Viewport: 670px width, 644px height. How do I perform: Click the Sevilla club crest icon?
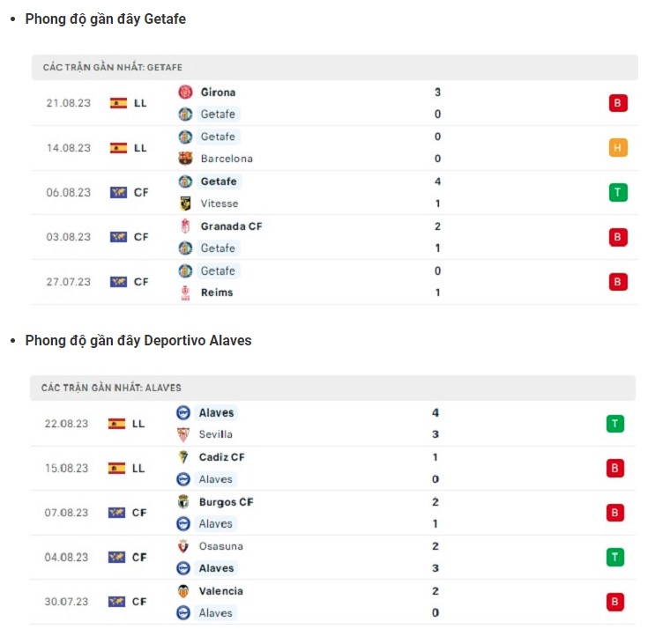point(183,434)
